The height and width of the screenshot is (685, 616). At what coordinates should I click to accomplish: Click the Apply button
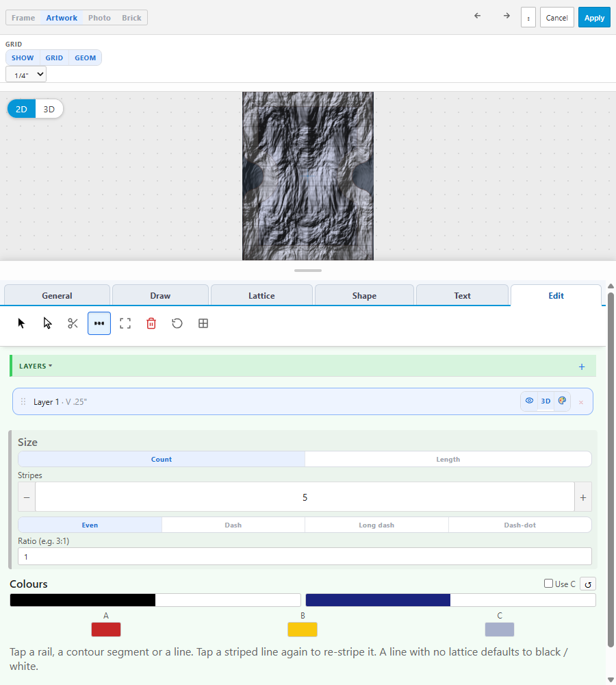[x=594, y=18]
